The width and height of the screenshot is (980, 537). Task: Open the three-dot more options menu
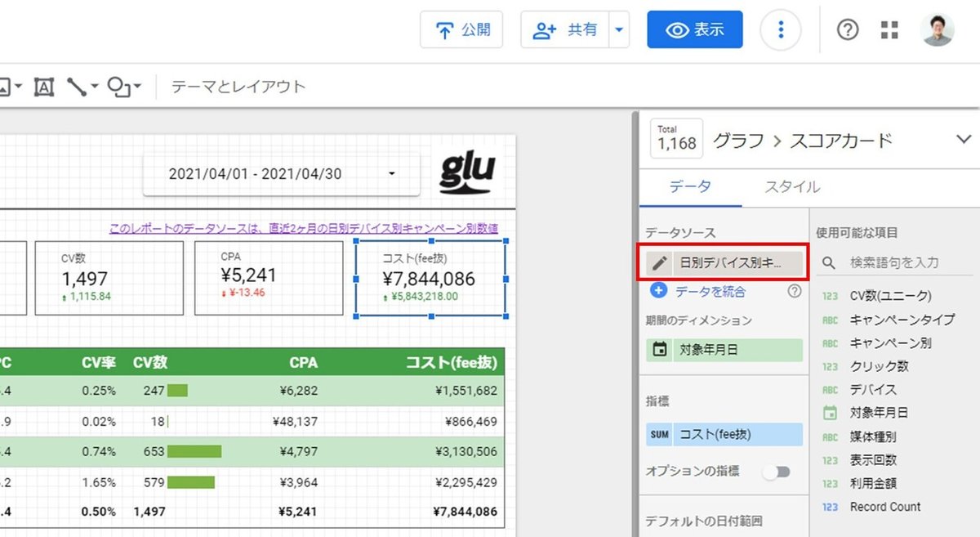pyautogui.click(x=781, y=29)
